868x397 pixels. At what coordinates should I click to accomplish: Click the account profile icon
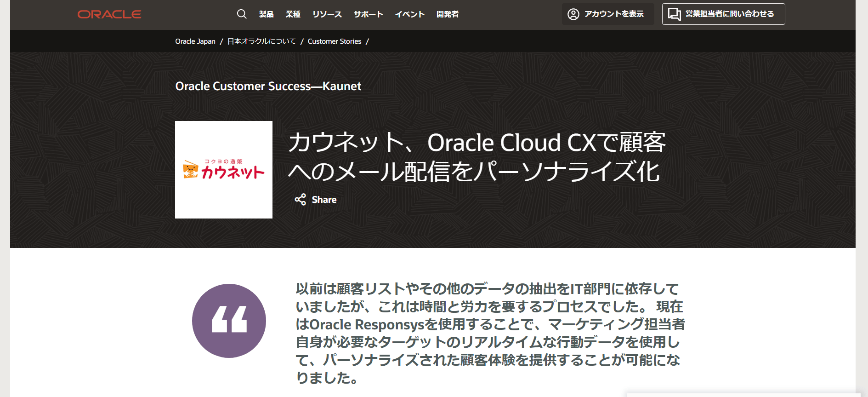click(x=573, y=14)
